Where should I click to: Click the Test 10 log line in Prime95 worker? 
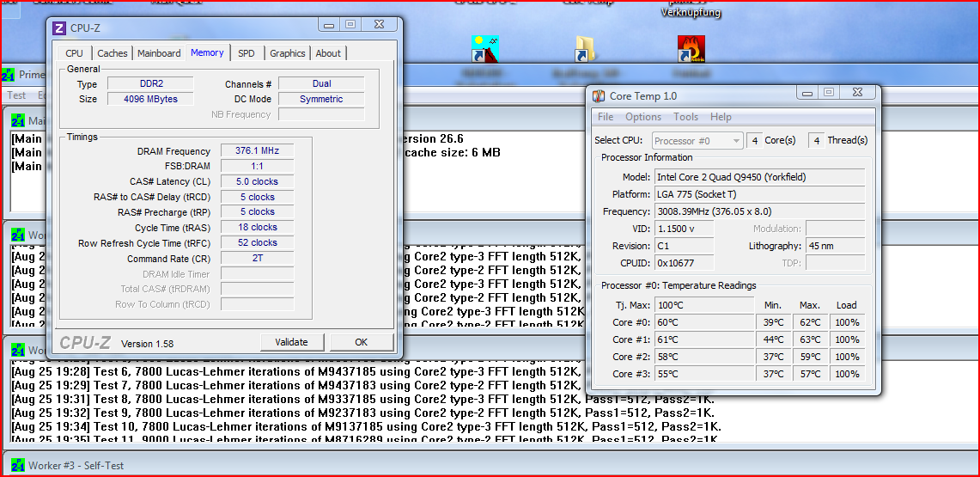[x=366, y=426]
